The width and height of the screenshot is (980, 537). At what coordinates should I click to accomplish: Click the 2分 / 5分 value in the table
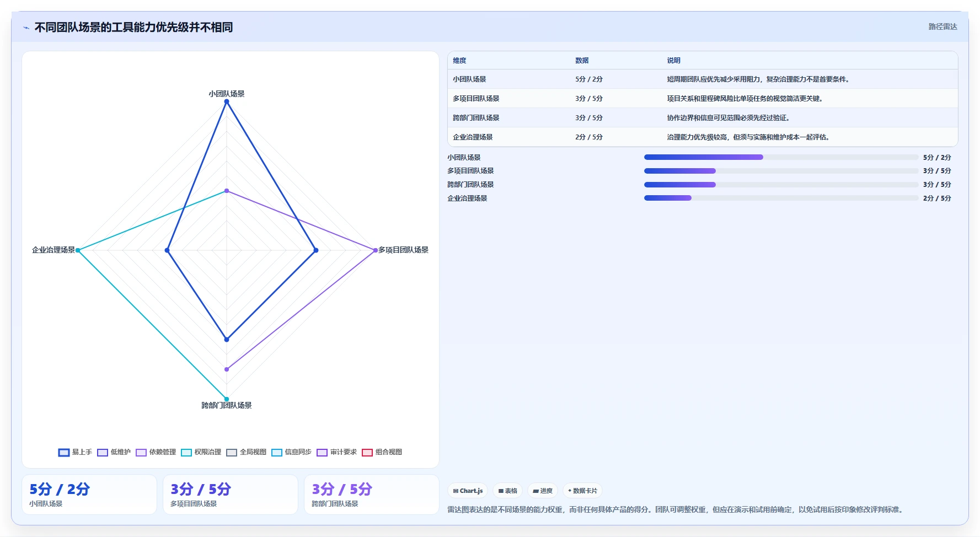(589, 137)
